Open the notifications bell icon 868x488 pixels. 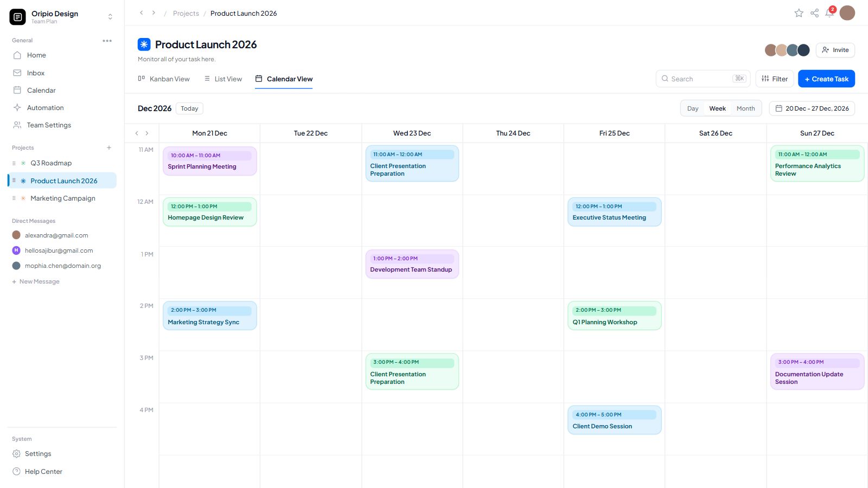tap(829, 13)
